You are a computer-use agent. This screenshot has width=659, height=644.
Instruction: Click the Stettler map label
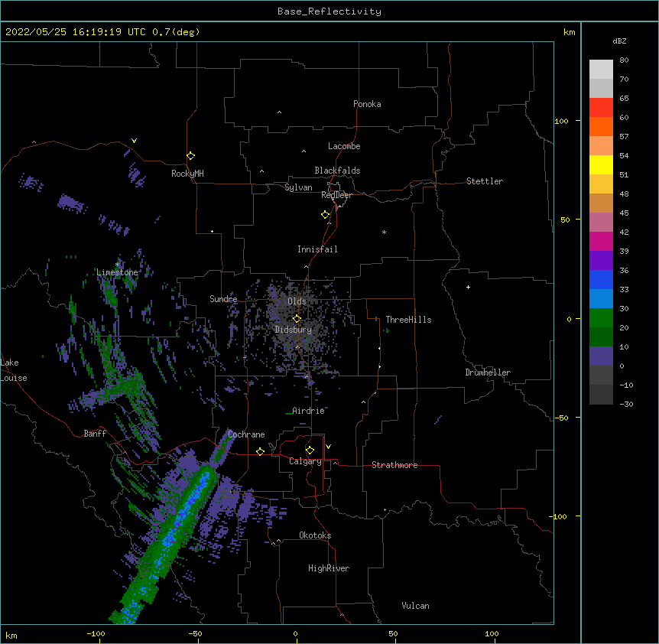tap(485, 181)
